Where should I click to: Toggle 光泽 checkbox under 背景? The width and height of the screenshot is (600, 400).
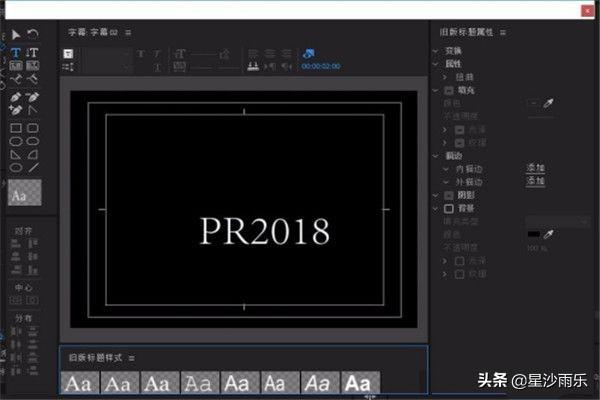(x=460, y=261)
